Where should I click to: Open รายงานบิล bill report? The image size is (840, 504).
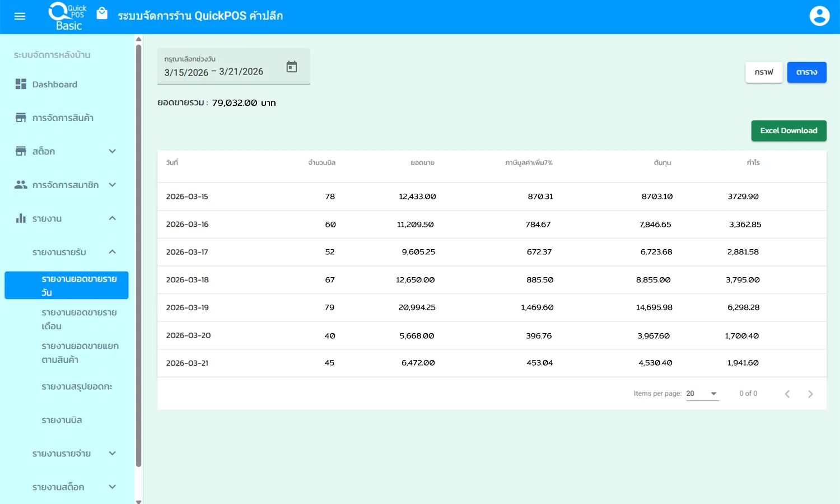click(x=62, y=421)
